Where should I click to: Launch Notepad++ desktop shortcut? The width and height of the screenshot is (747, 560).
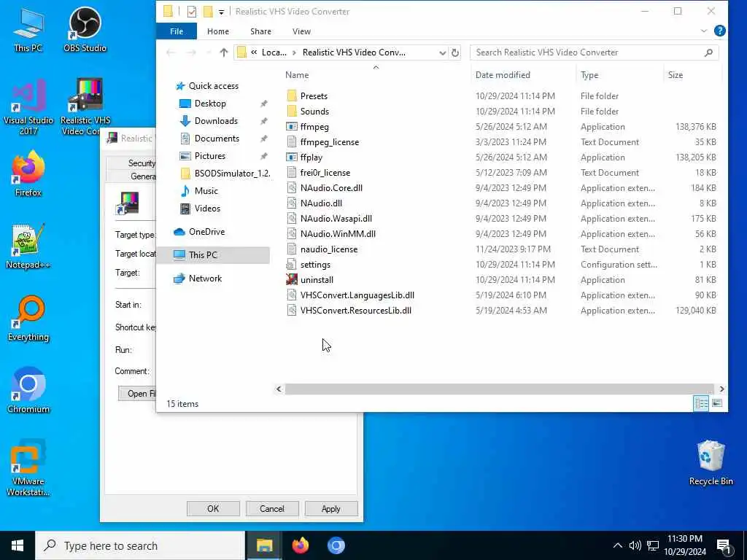pyautogui.click(x=28, y=246)
